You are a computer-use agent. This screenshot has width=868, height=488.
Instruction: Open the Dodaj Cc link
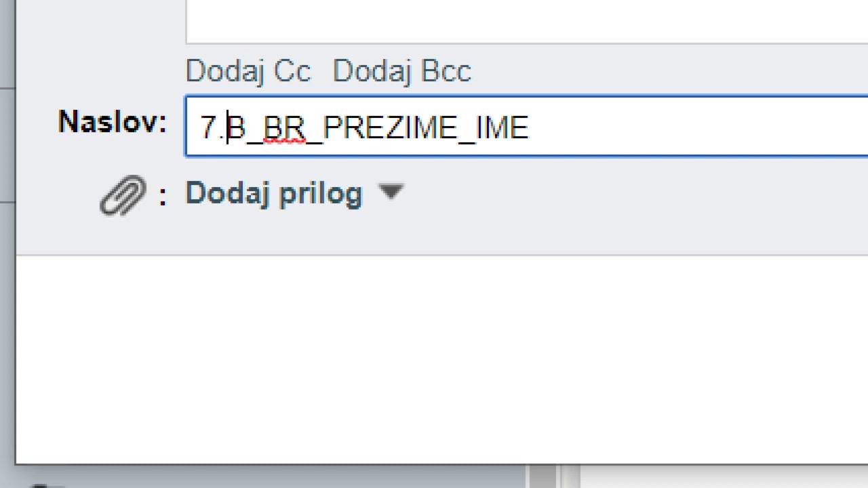[248, 71]
